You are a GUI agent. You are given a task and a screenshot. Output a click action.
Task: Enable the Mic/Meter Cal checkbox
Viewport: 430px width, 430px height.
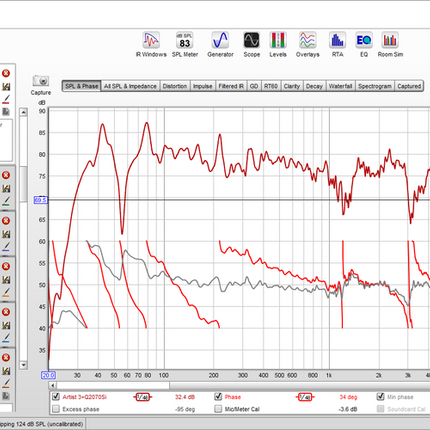(218, 409)
